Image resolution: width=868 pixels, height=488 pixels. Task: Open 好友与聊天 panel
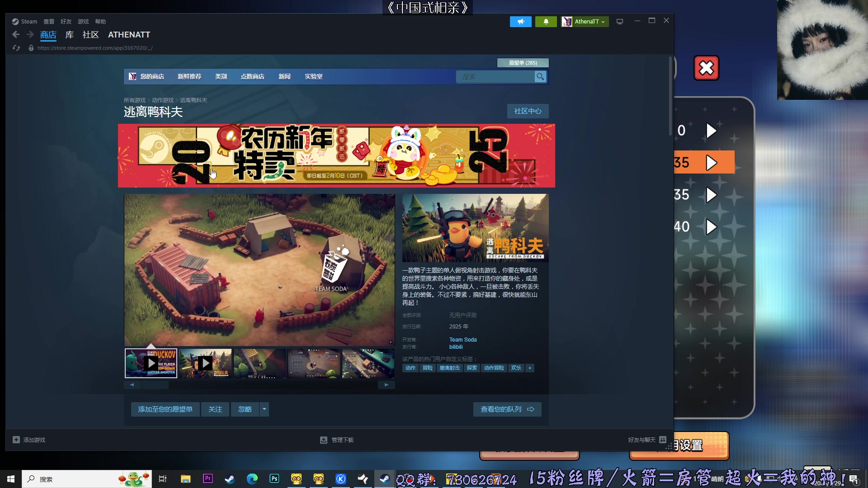click(647, 440)
